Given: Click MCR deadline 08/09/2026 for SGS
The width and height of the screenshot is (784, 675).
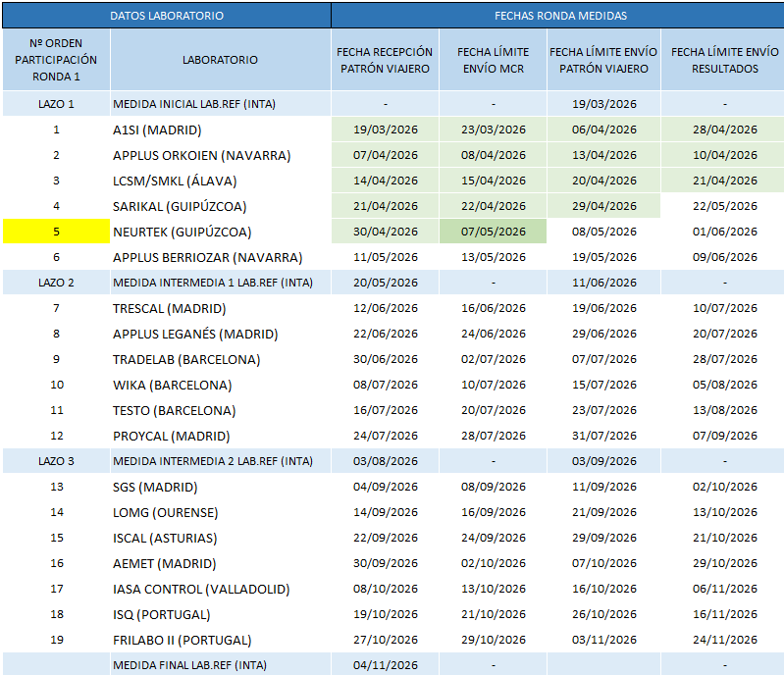Looking at the screenshot, I should coord(493,487).
